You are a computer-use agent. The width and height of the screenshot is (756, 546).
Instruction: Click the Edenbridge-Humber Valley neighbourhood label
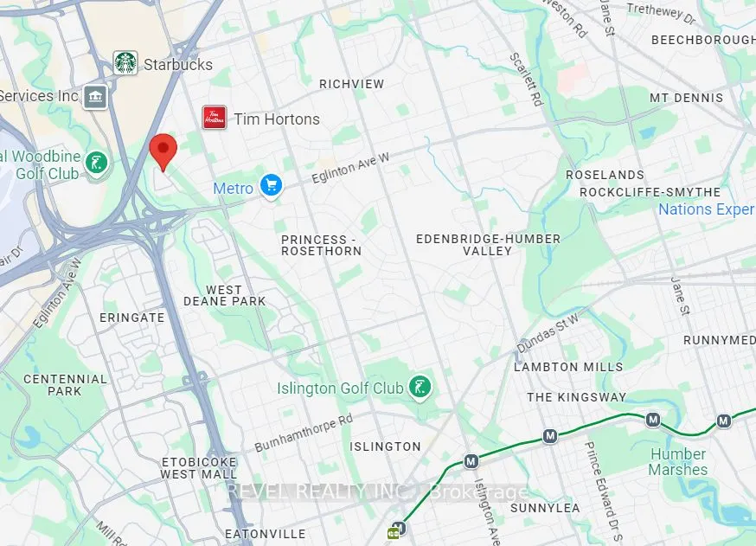click(x=488, y=245)
